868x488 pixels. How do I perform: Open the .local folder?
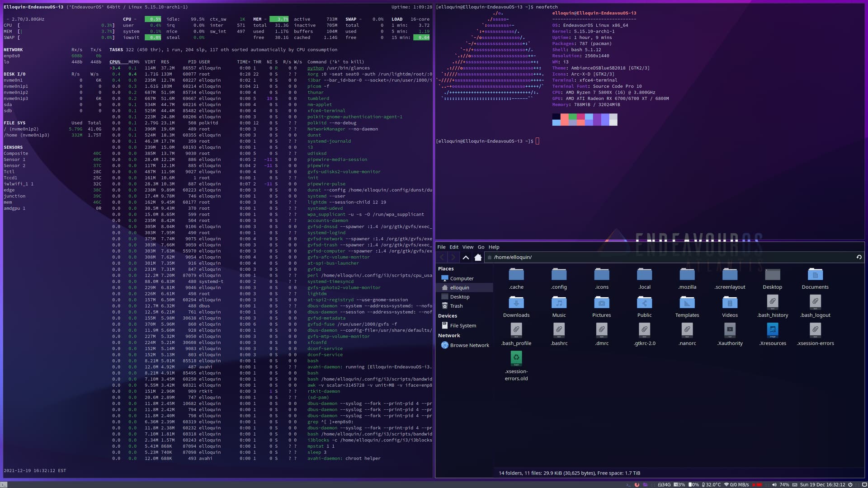644,278
